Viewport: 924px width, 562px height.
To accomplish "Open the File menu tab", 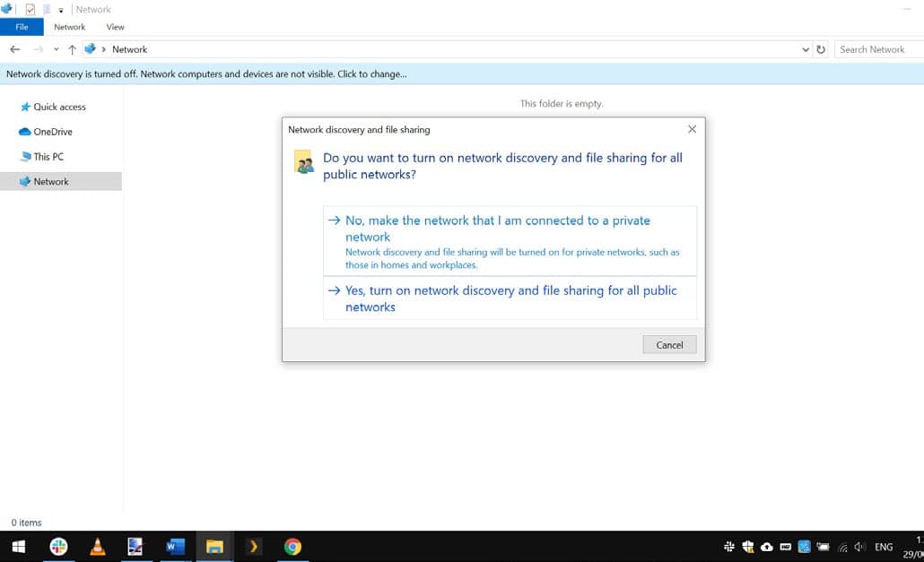I will pos(22,27).
